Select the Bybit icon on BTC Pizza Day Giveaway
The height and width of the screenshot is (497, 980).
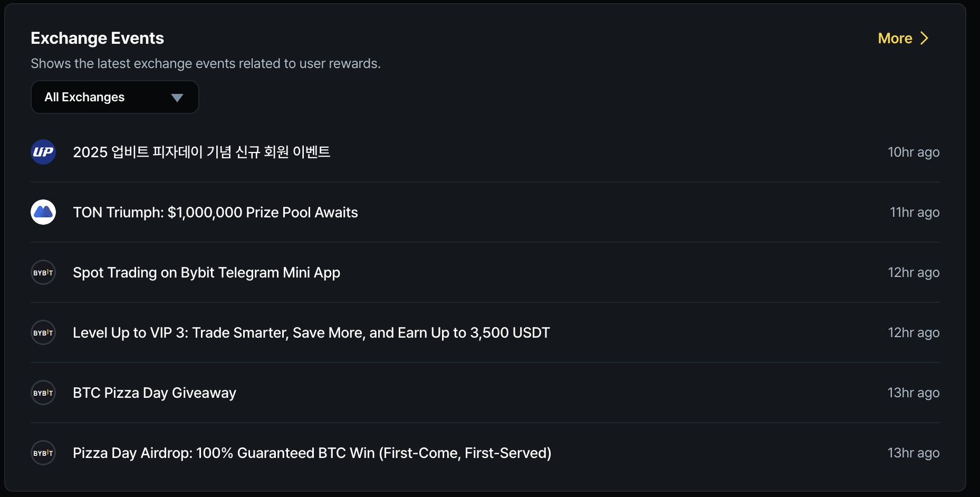(43, 393)
